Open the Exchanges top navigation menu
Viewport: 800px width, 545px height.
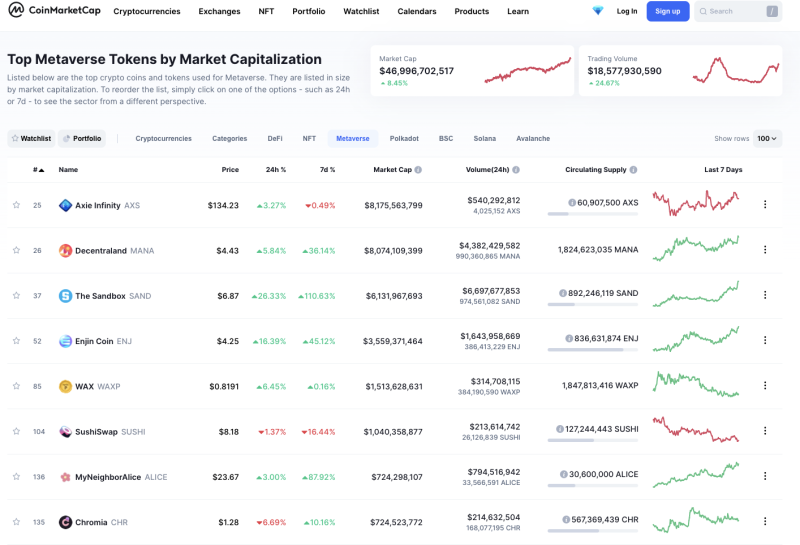(x=219, y=11)
